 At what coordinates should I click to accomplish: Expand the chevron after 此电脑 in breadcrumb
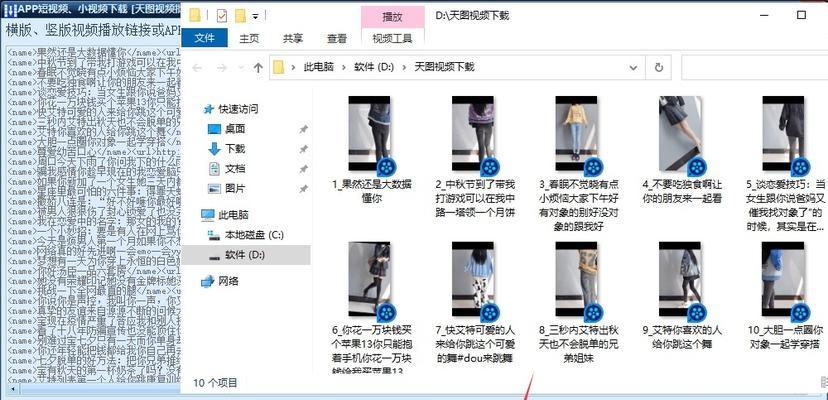click(344, 68)
